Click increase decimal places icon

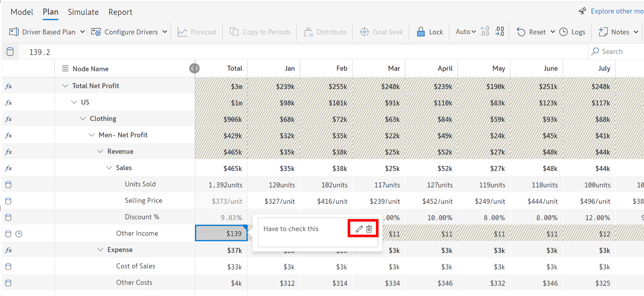pos(485,32)
